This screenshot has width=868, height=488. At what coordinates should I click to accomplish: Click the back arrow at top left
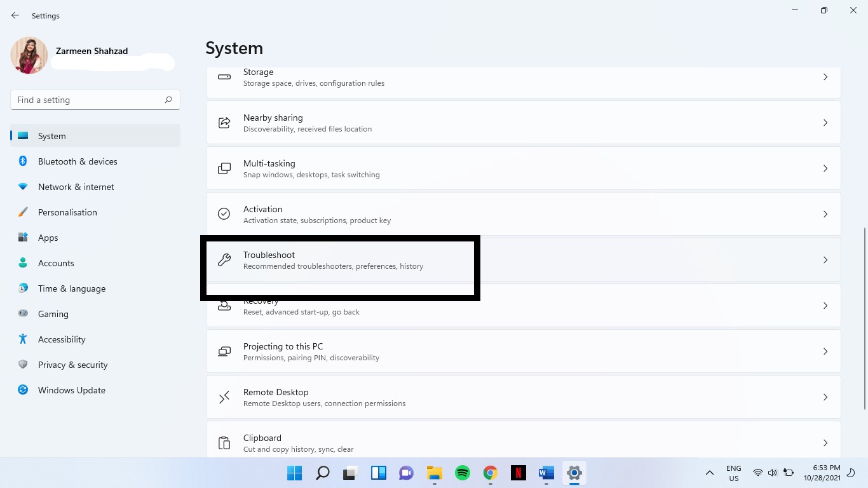pos(15,15)
